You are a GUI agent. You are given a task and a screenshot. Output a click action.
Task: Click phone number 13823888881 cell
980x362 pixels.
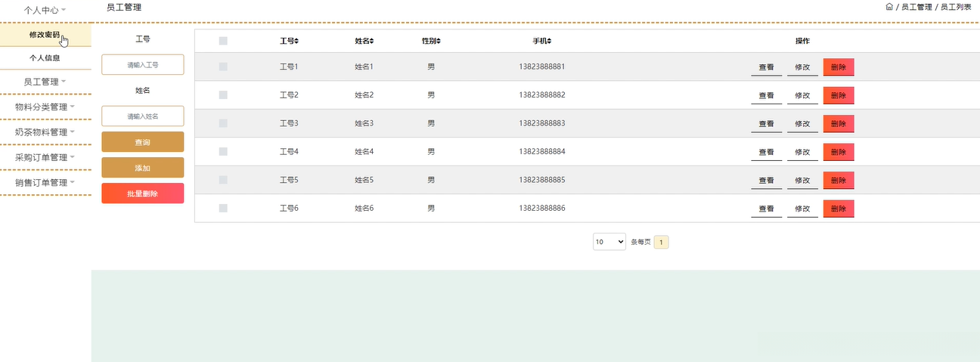[x=542, y=67]
